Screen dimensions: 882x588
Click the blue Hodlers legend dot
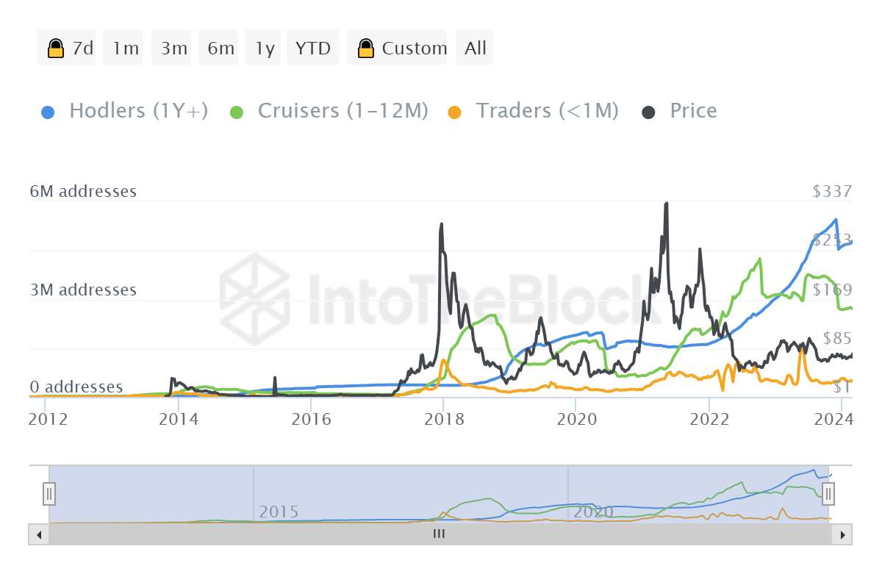click(x=48, y=112)
